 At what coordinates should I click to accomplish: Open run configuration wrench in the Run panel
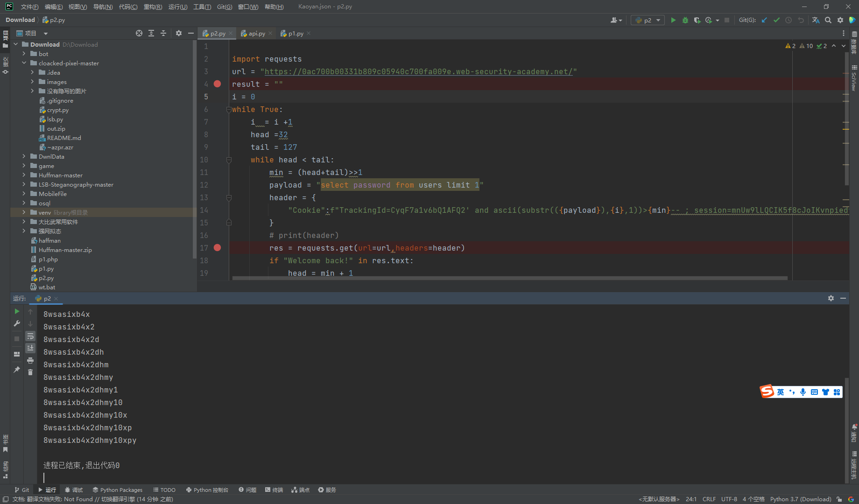[17, 323]
